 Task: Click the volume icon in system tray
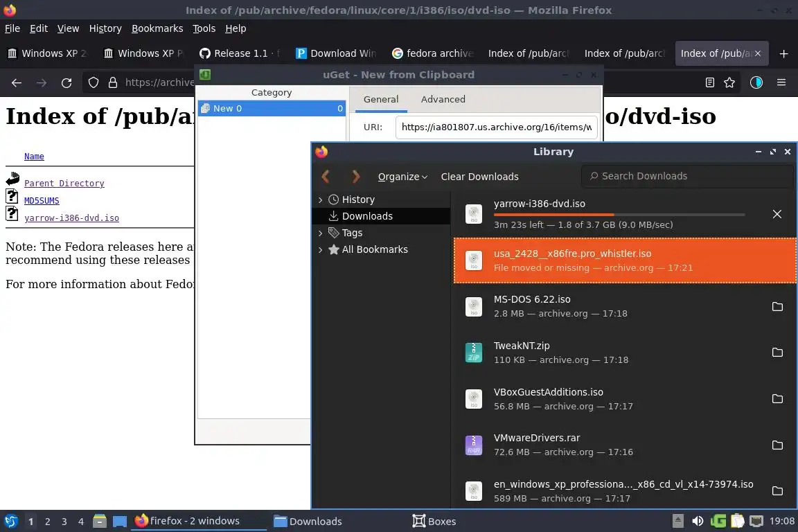[698, 521]
